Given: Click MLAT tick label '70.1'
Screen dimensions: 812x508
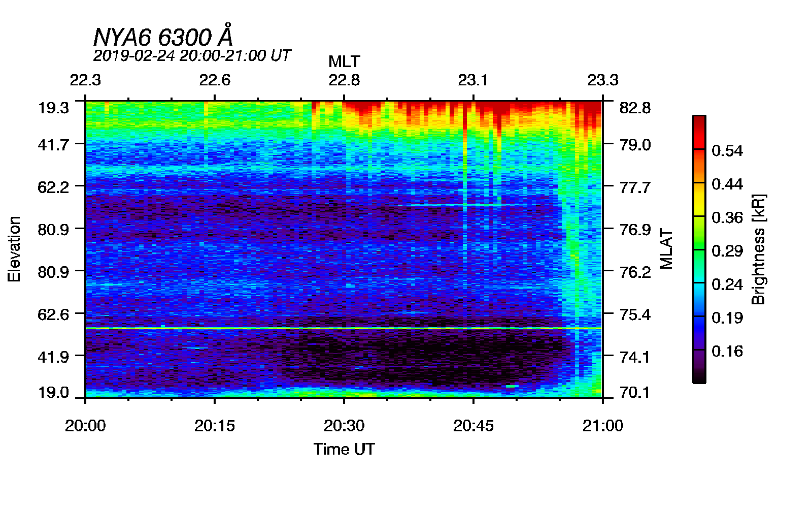Looking at the screenshot, I should click(x=635, y=392).
